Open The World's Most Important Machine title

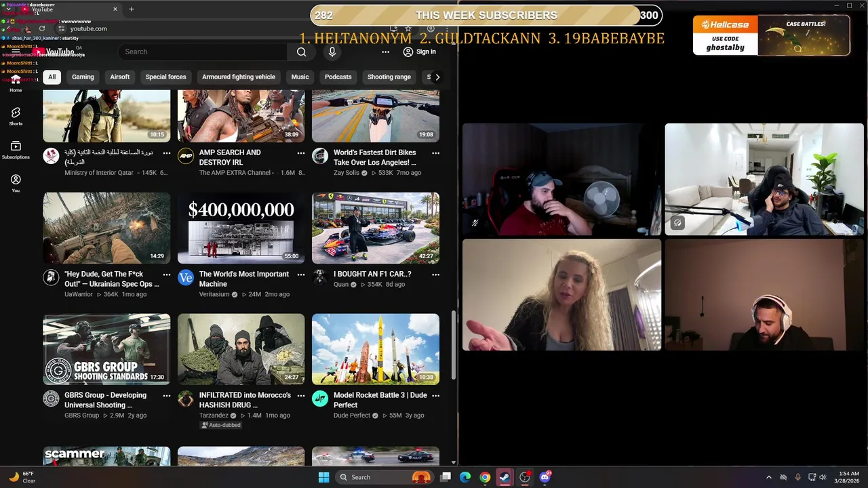[244, 279]
